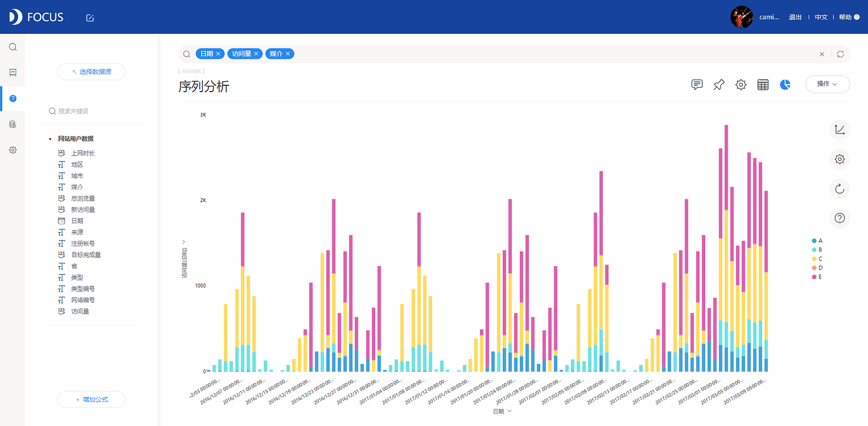The height and width of the screenshot is (426, 868).
Task: Select the 注册帐号 column
Action: [83, 244]
